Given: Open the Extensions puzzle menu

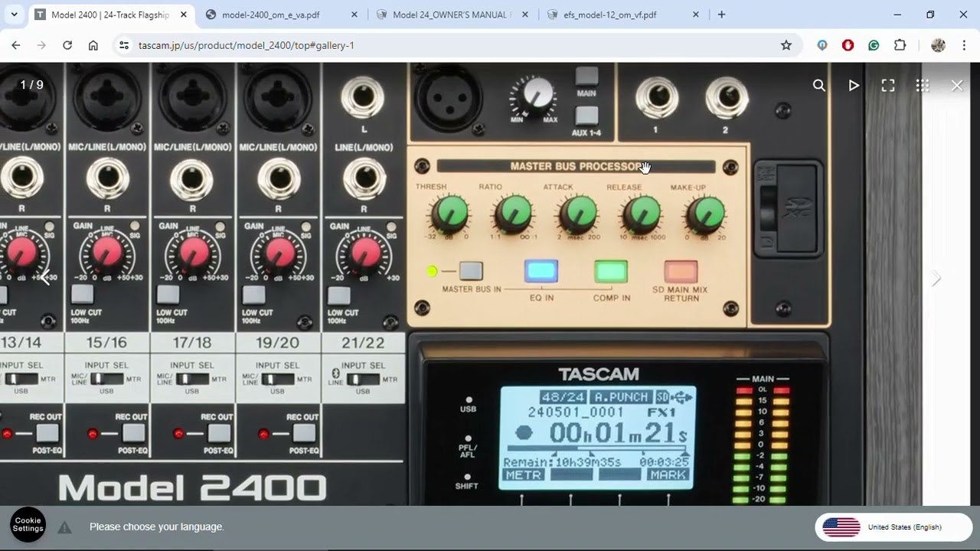Looking at the screenshot, I should [x=900, y=45].
